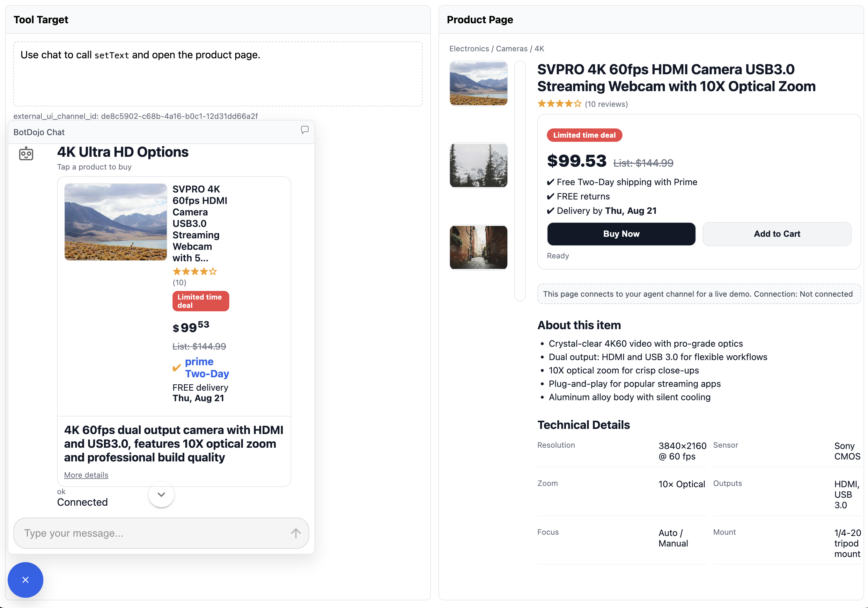Image resolution: width=868 pixels, height=608 pixels.
Task: Click the BotDojo robot avatar icon
Action: (x=26, y=153)
